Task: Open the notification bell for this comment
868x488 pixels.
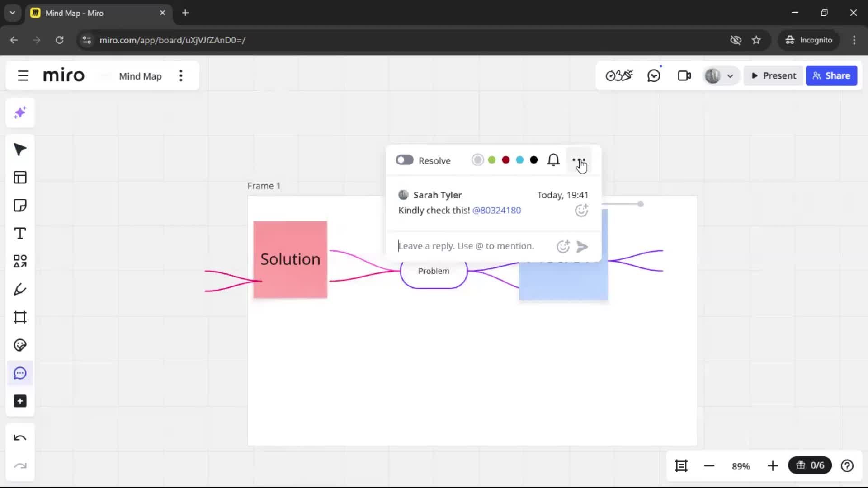Action: tap(553, 160)
